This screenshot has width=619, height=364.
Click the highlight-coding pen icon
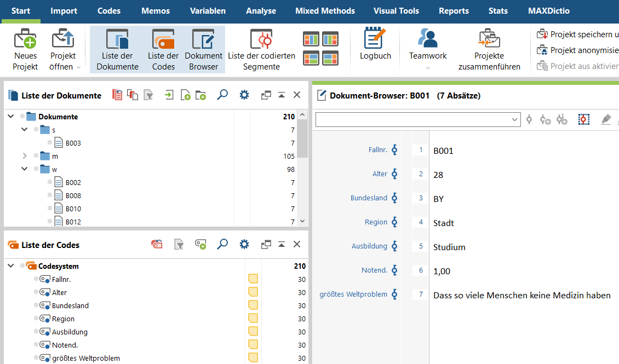[x=606, y=119]
